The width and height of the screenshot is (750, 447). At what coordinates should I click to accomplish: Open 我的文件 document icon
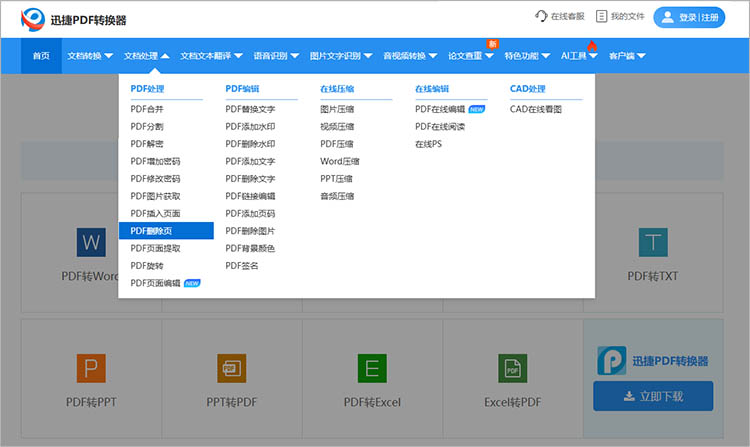point(601,17)
